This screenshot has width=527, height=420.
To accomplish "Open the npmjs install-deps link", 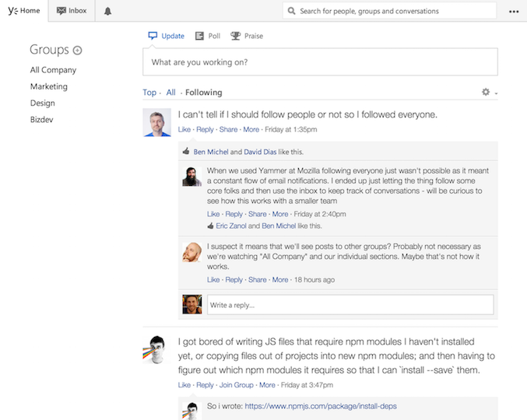I will [x=321, y=406].
